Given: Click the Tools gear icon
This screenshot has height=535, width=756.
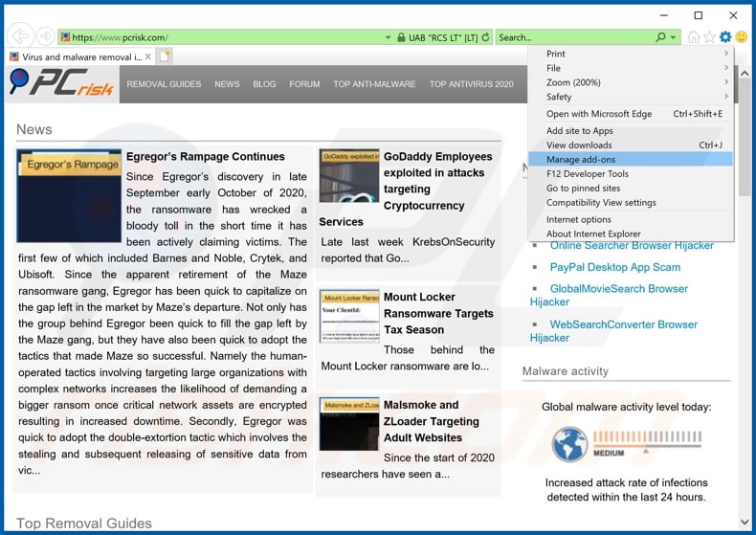Looking at the screenshot, I should pos(725,37).
